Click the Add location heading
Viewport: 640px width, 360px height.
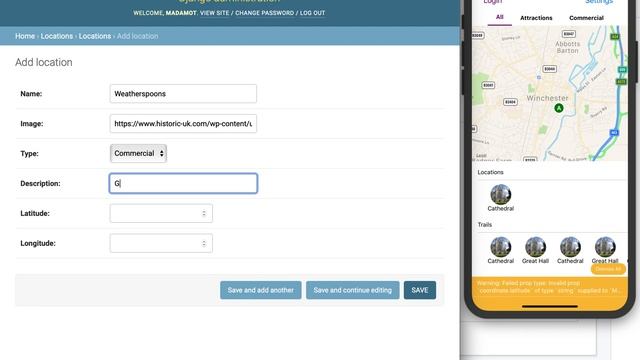44,62
